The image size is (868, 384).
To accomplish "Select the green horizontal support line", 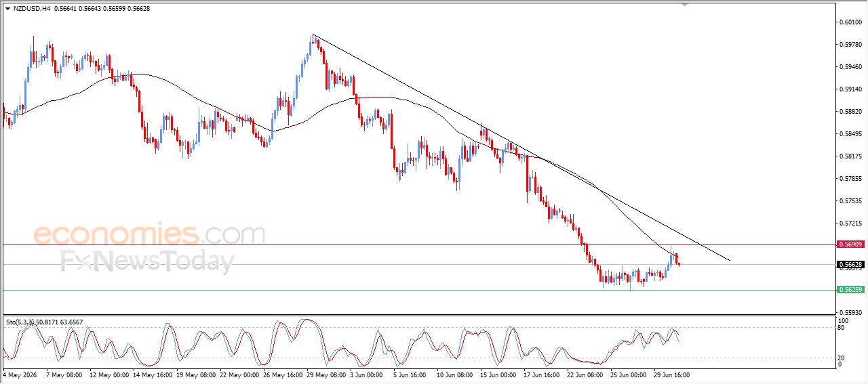I will click(x=418, y=290).
